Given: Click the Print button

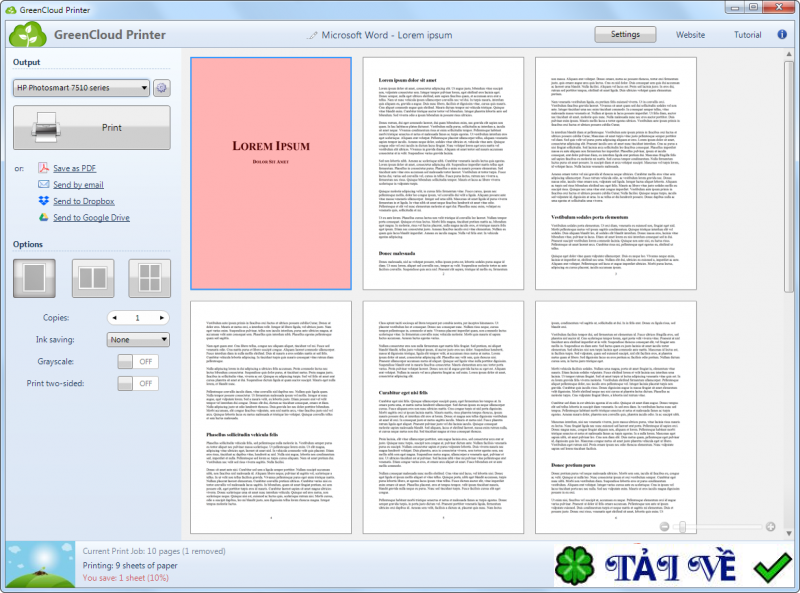Looking at the screenshot, I should pos(92,128).
